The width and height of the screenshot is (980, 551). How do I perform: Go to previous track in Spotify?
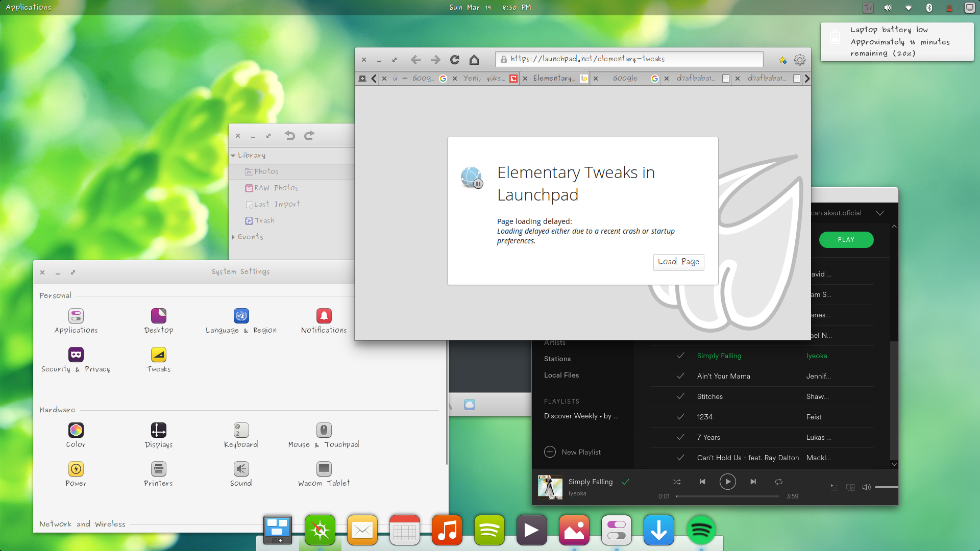pos(702,482)
